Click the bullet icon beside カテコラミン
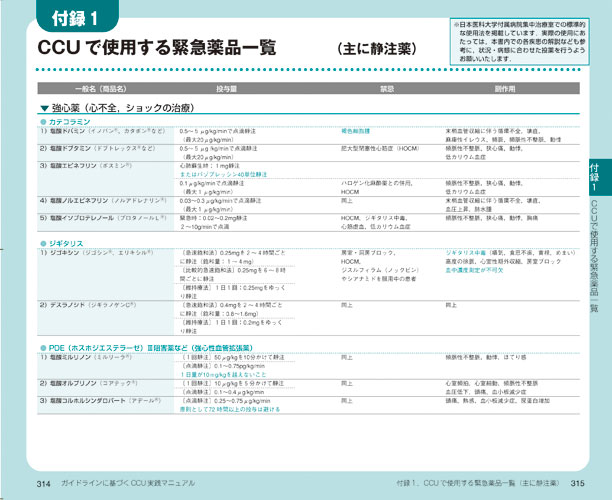This screenshot has height=500, width=612. click(44, 122)
